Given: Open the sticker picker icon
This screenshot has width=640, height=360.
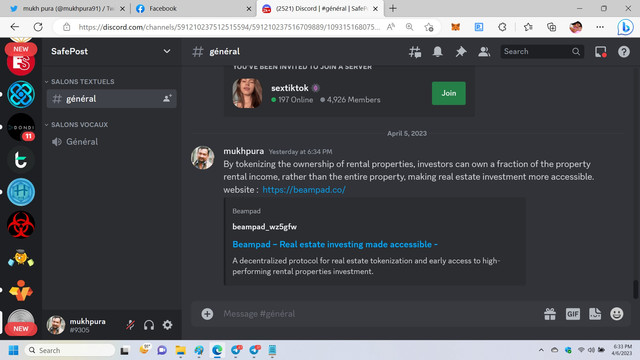Looking at the screenshot, I should [x=595, y=313].
